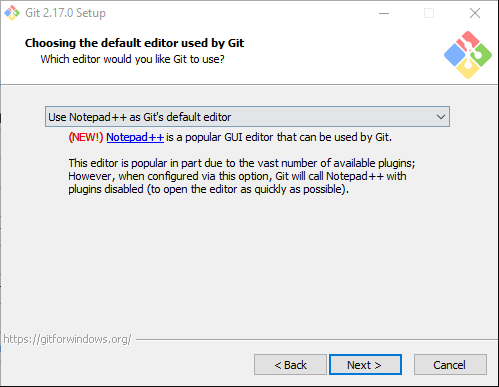The width and height of the screenshot is (499, 387).
Task: Open the Notepad++ hyperlink
Action: point(135,137)
